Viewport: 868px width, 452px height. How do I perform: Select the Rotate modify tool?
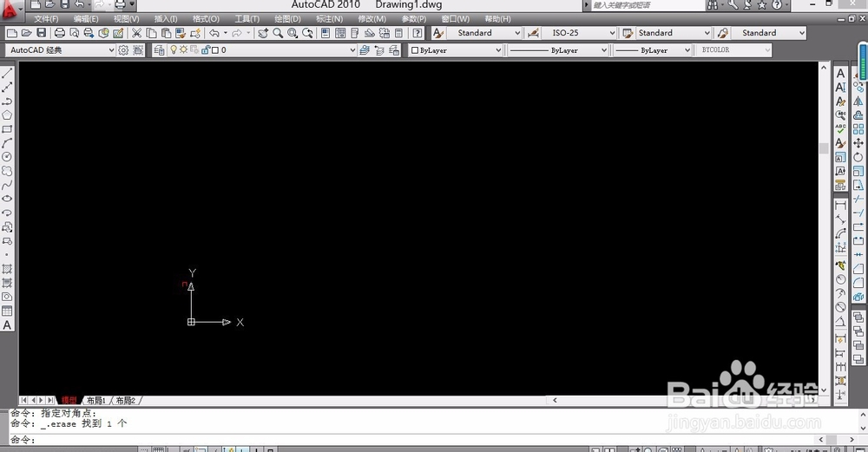click(x=858, y=157)
